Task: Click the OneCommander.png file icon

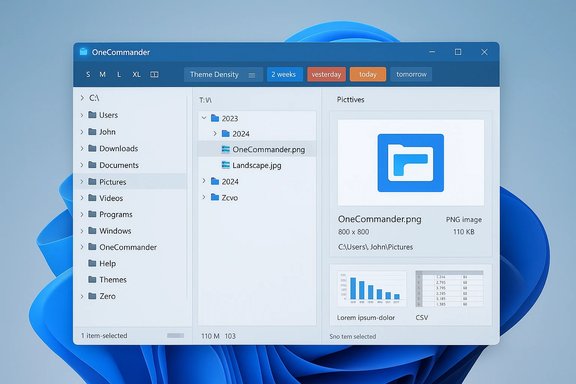Action: tap(226, 149)
